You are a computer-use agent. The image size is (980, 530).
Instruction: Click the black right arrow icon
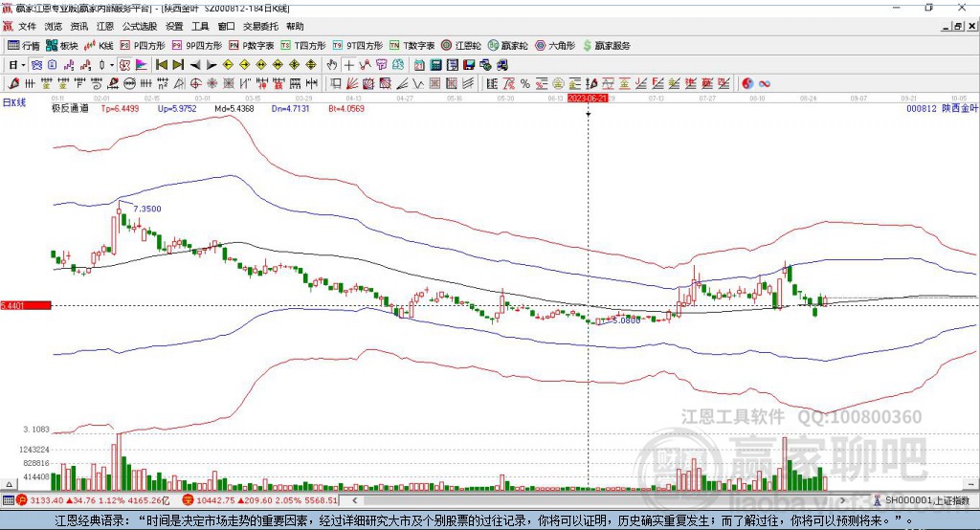coord(212,65)
